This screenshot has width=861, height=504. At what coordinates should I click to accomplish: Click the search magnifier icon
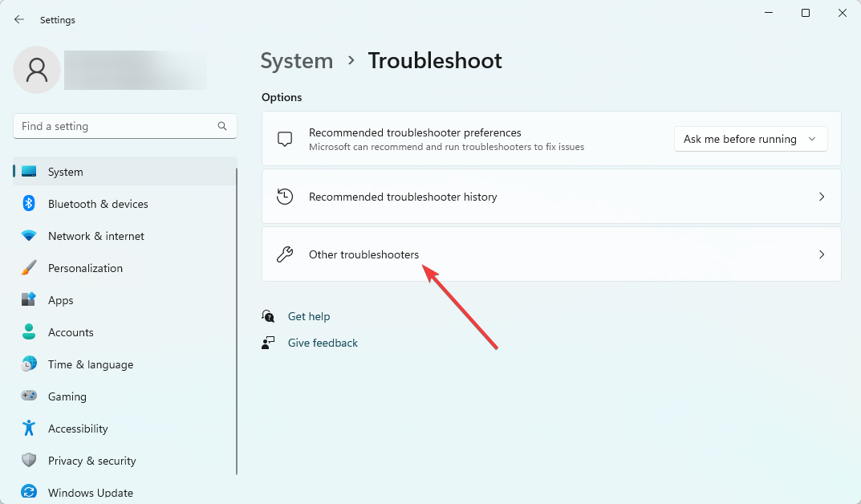click(x=221, y=126)
